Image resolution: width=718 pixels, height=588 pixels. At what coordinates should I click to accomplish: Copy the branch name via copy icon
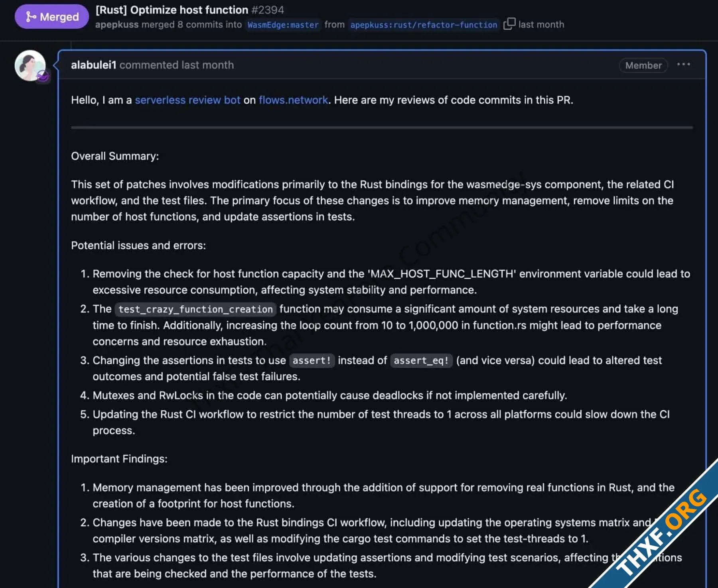tap(509, 24)
